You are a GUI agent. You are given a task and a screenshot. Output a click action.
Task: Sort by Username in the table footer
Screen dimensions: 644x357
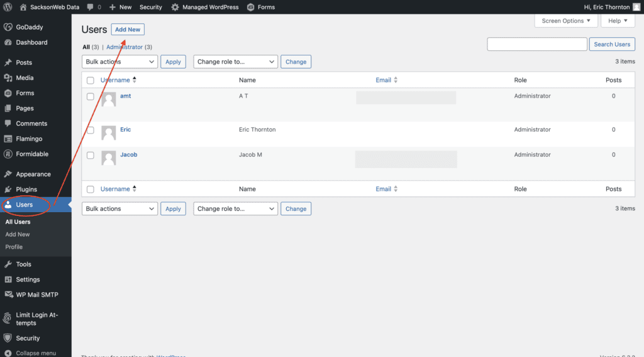[x=118, y=189]
